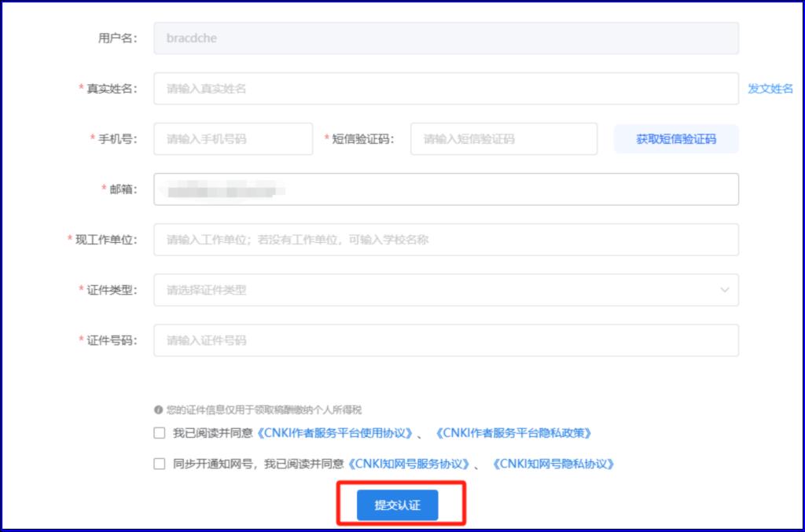Focus the 现工作单位 input field

pos(445,240)
